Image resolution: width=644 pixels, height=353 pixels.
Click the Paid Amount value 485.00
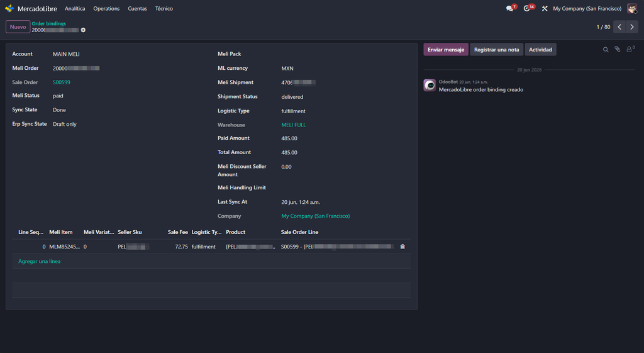pyautogui.click(x=289, y=138)
